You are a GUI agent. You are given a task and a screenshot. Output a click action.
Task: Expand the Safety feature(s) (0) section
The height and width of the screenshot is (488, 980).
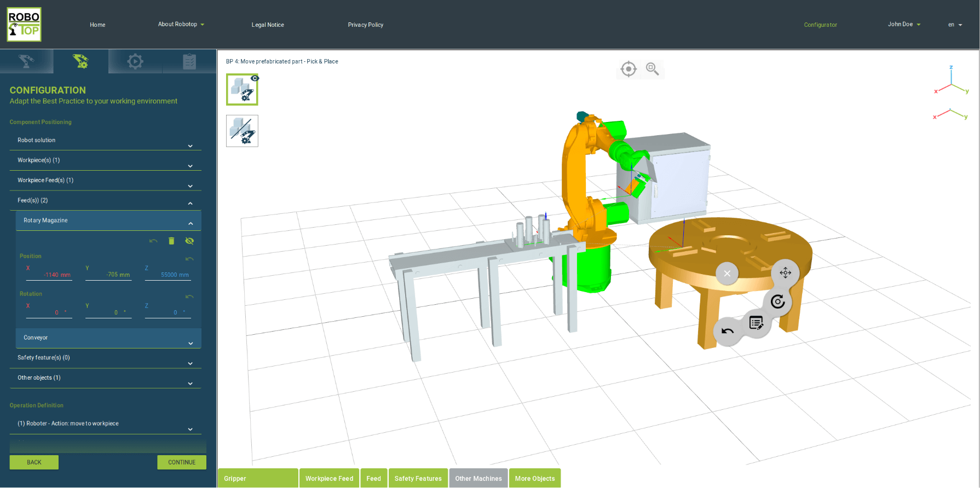[x=105, y=358]
